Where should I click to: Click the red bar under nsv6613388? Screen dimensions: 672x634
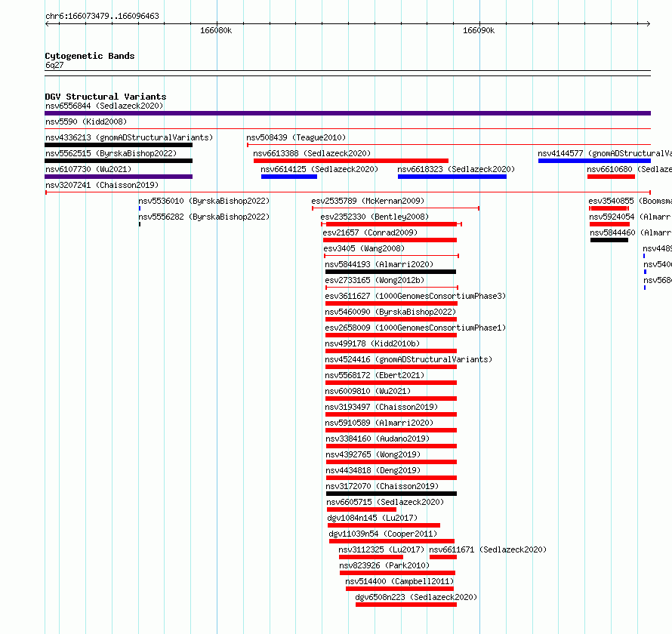pyautogui.click(x=351, y=161)
